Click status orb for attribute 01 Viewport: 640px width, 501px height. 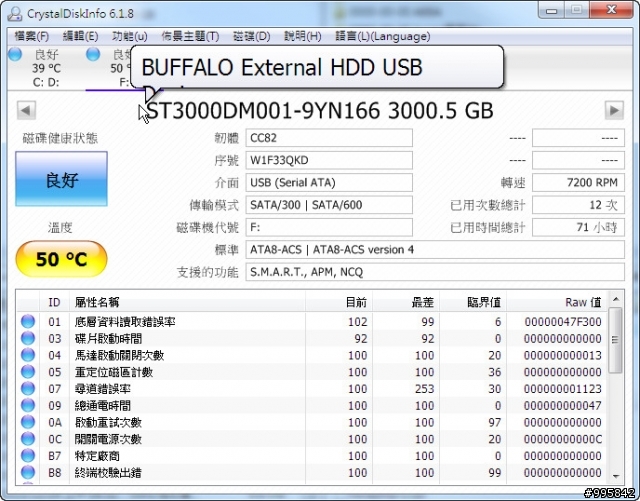click(28, 321)
